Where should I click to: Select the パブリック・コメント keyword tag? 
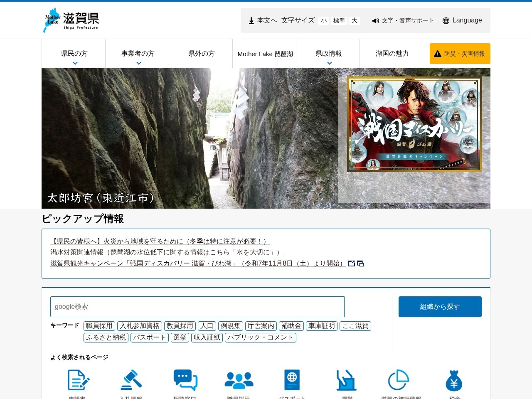[x=261, y=337]
